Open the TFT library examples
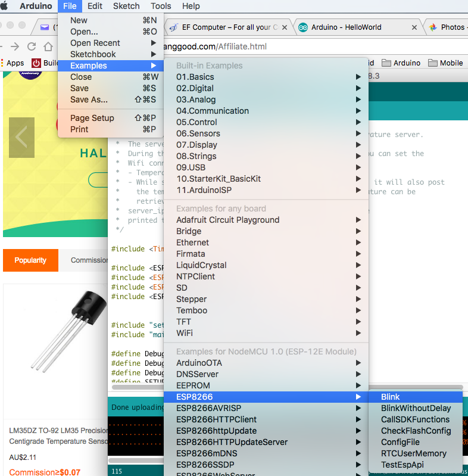 266,322
